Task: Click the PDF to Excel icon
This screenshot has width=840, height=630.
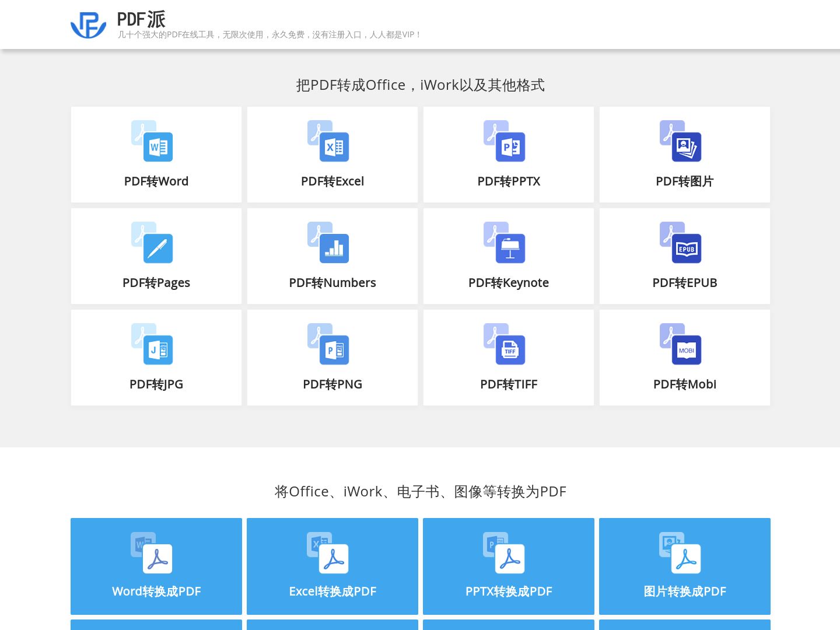Action: click(328, 141)
